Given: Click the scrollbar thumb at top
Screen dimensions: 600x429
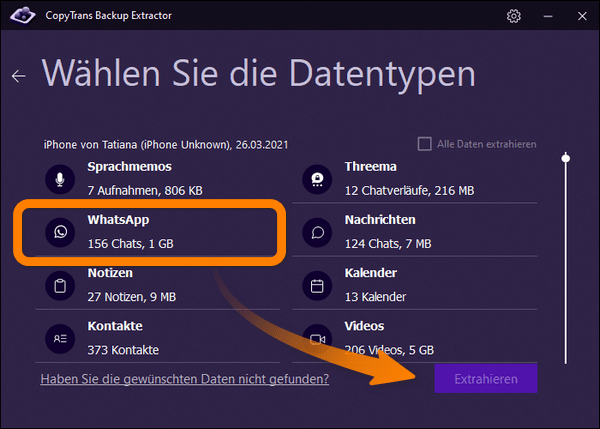Looking at the screenshot, I should [566, 158].
